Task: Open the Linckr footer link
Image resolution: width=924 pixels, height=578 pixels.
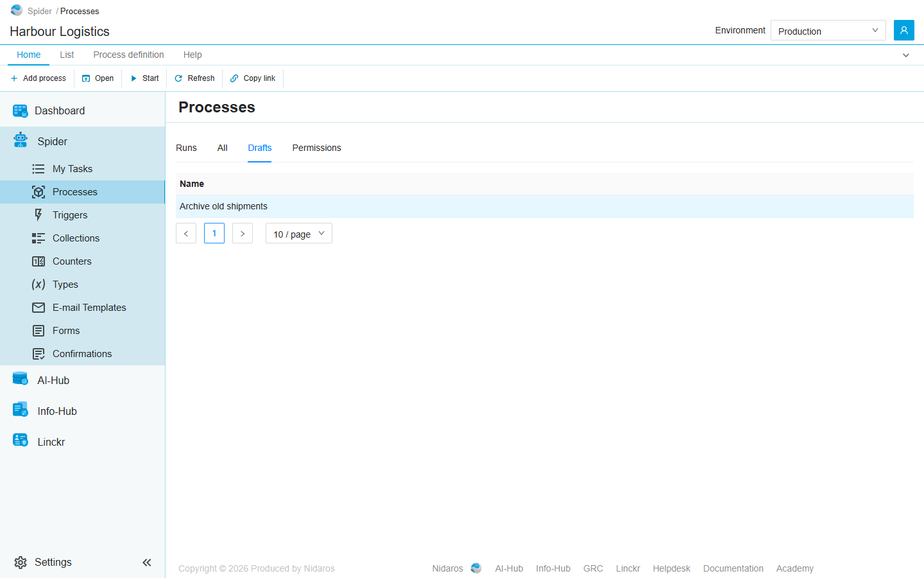Action: pyautogui.click(x=628, y=568)
